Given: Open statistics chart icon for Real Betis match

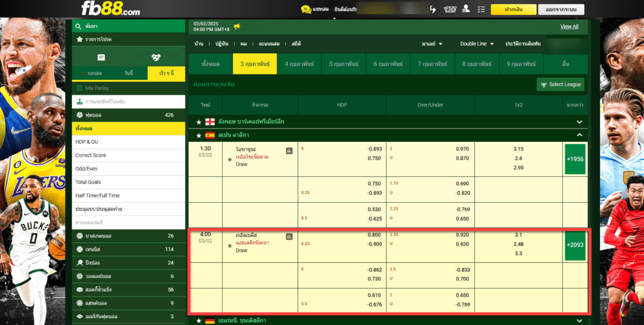Looking at the screenshot, I should [289, 237].
